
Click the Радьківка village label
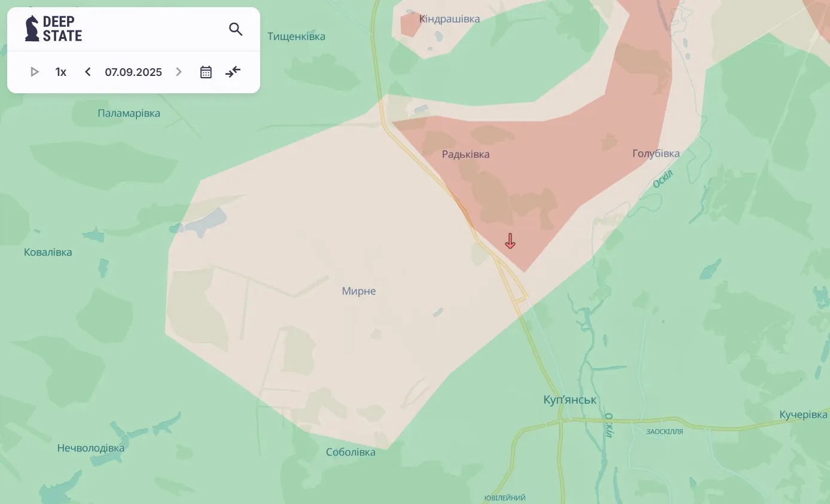coord(466,154)
